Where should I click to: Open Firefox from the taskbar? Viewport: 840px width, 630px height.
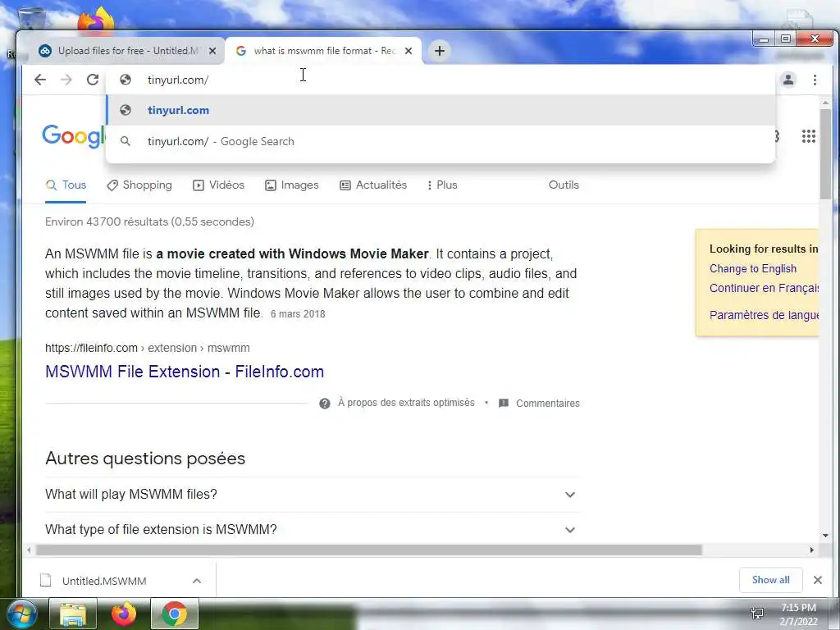point(124,614)
